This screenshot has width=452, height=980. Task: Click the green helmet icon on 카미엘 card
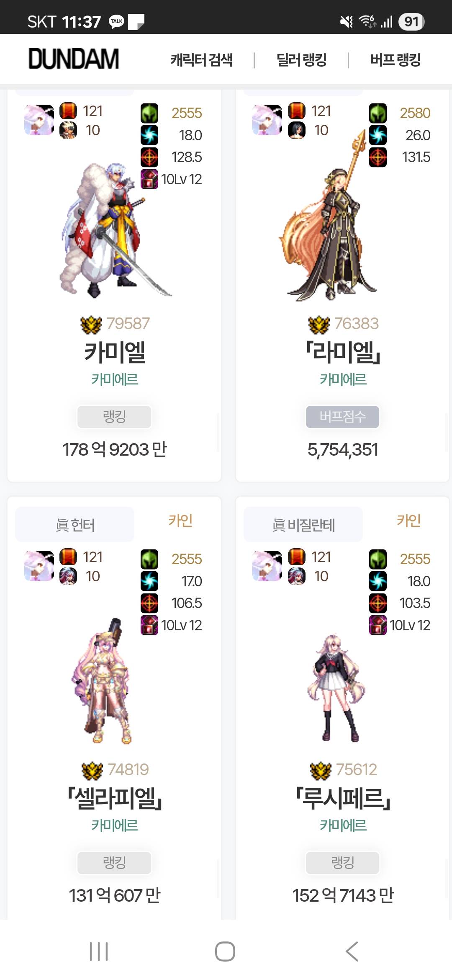[x=149, y=113]
